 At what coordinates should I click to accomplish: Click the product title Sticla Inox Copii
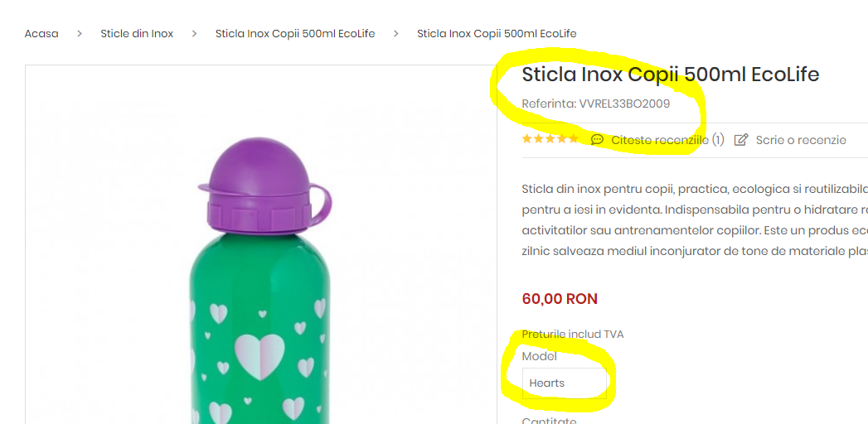(x=670, y=75)
